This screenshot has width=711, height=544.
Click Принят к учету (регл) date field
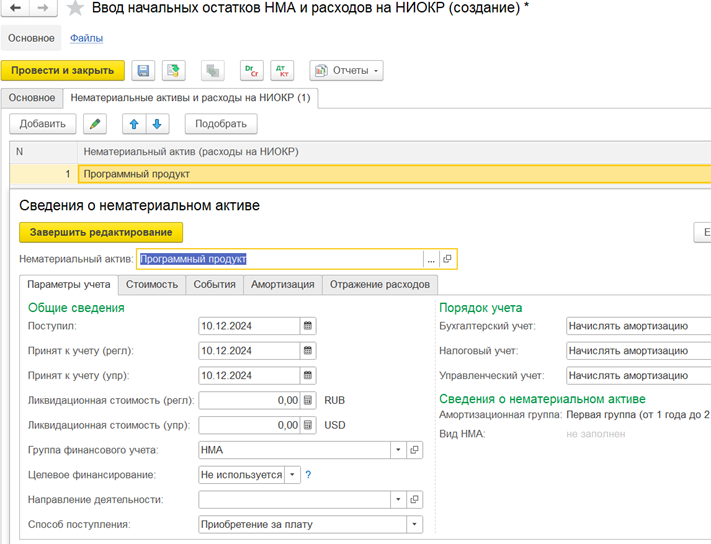click(249, 351)
